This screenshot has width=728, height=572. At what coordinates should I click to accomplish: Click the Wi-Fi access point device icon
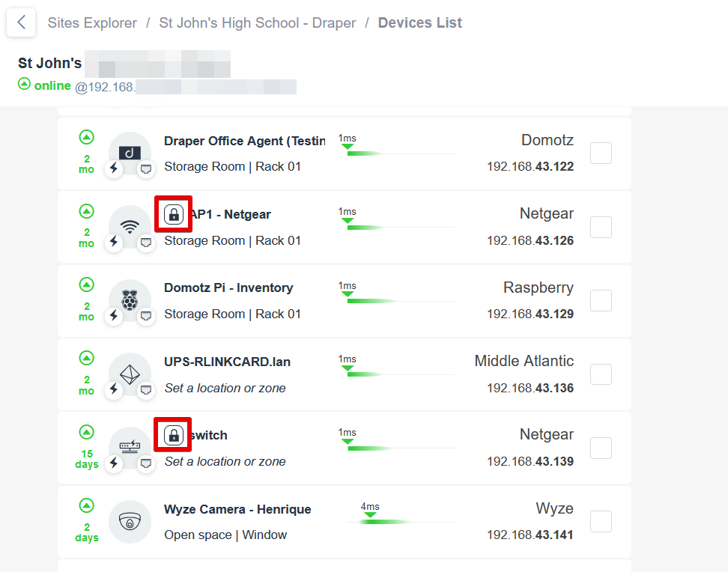click(130, 226)
